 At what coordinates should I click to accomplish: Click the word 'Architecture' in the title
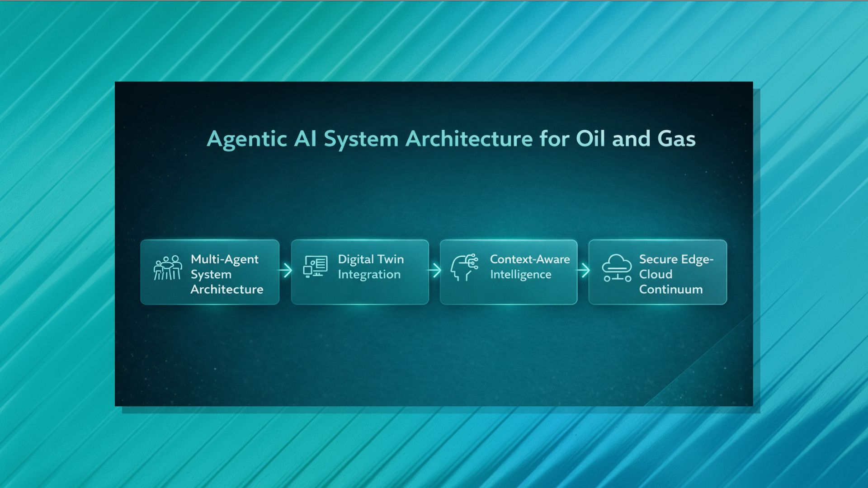click(469, 139)
